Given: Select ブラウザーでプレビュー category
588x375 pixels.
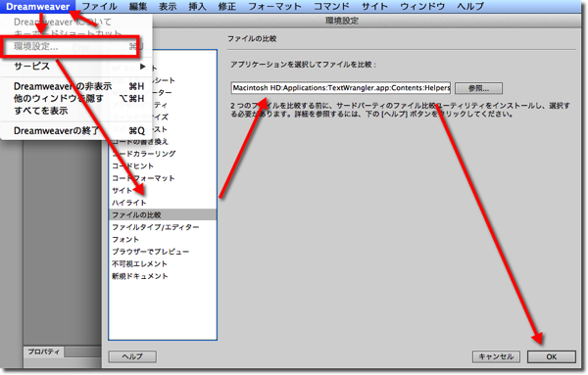Looking at the screenshot, I should (163, 252).
